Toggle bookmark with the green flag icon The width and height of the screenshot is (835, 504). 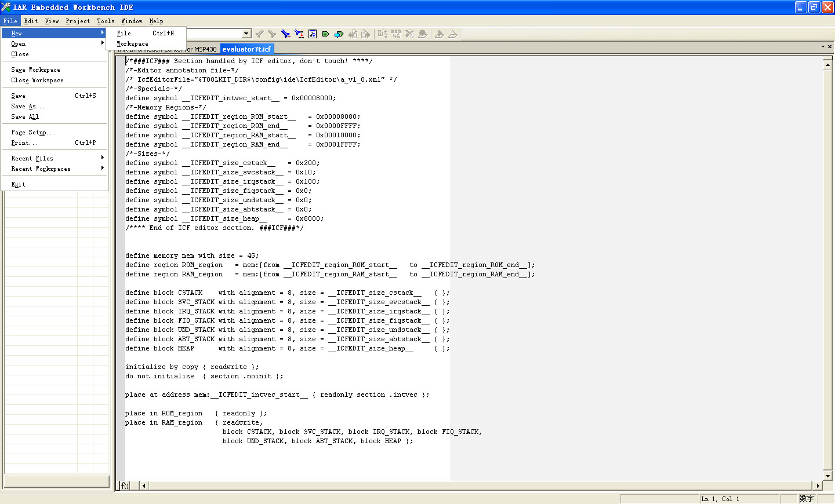326,34
